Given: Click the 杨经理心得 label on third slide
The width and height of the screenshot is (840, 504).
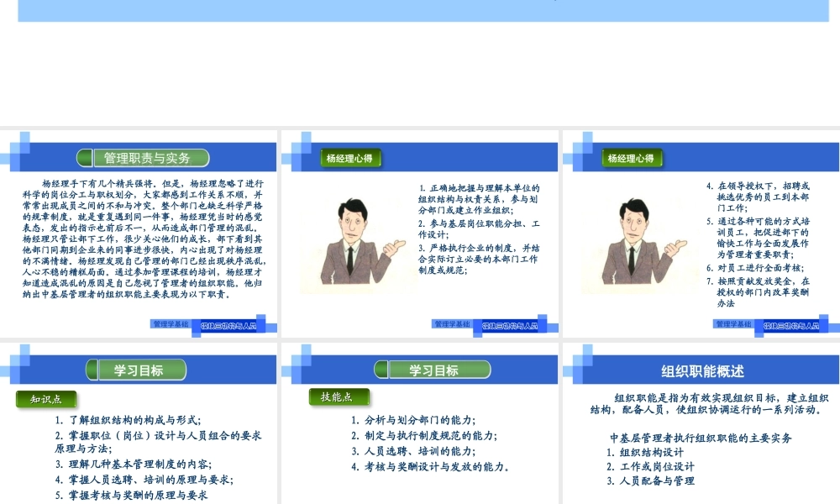Looking at the screenshot, I should [633, 158].
